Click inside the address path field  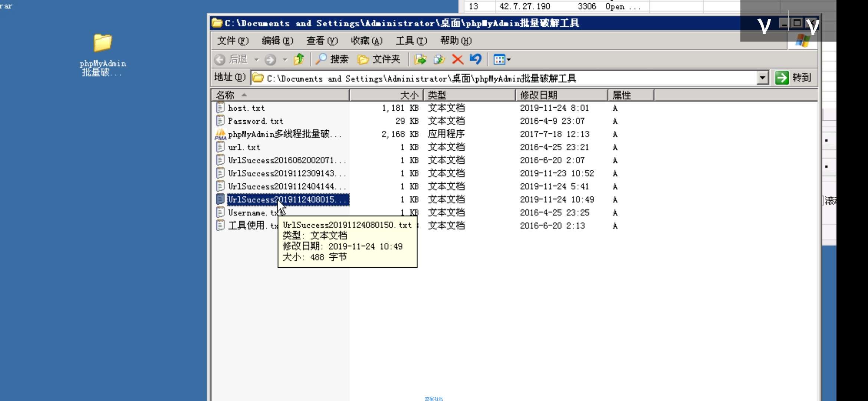[504, 78]
